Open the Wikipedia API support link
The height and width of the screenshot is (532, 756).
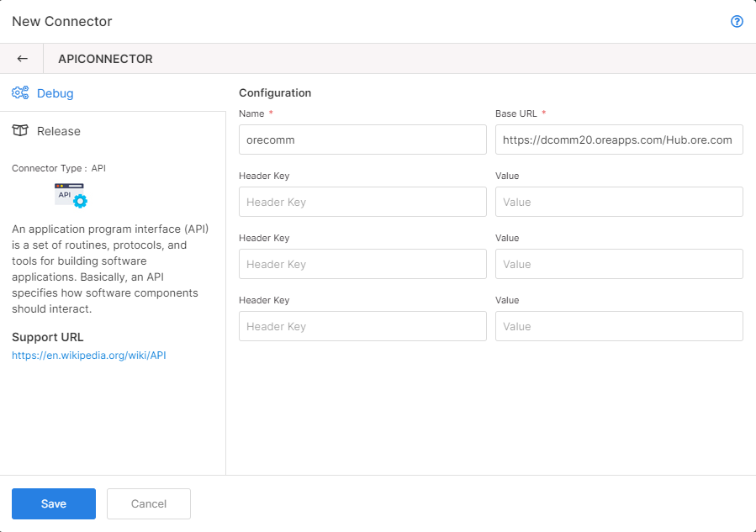(x=88, y=356)
